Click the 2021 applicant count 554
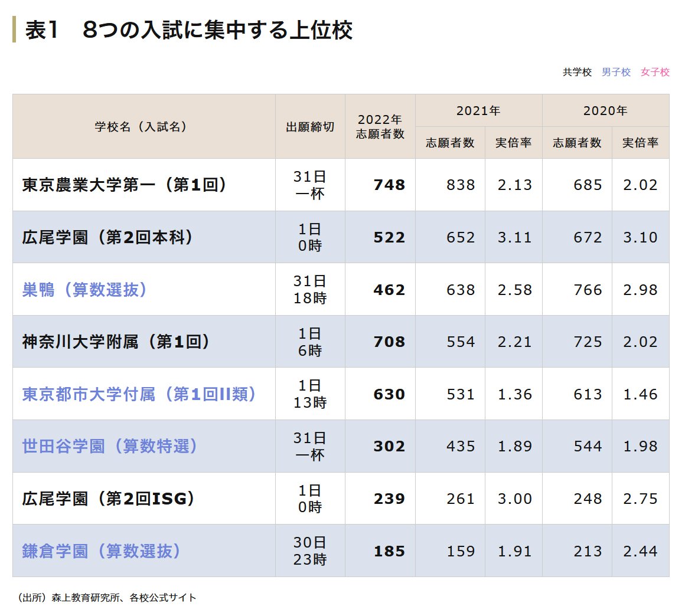Viewport: 685px width, 616px height. tap(461, 342)
